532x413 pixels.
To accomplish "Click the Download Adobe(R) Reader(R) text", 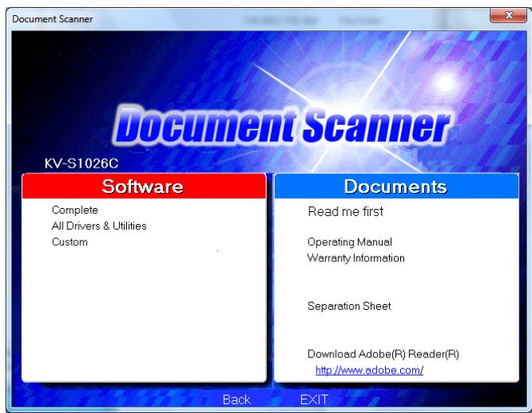I will tap(383, 354).
